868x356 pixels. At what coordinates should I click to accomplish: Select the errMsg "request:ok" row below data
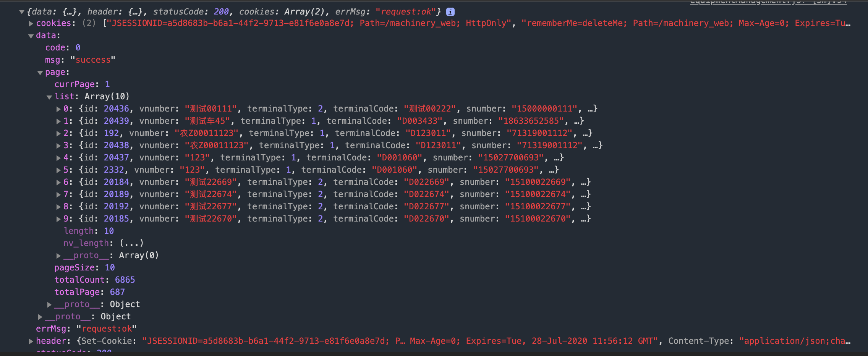[86, 328]
